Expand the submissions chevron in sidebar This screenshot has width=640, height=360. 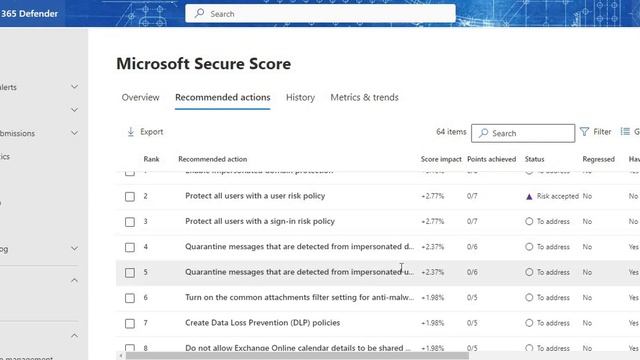(74, 133)
